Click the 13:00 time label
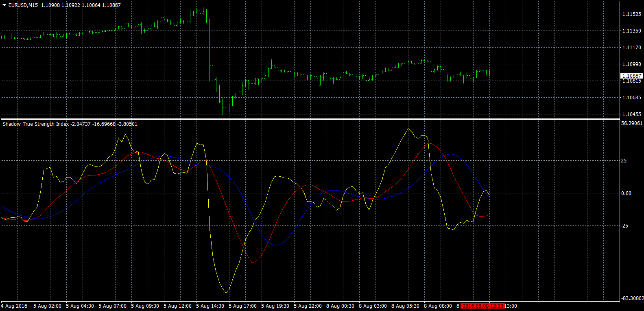This screenshot has width=644, height=311. coord(511,306)
